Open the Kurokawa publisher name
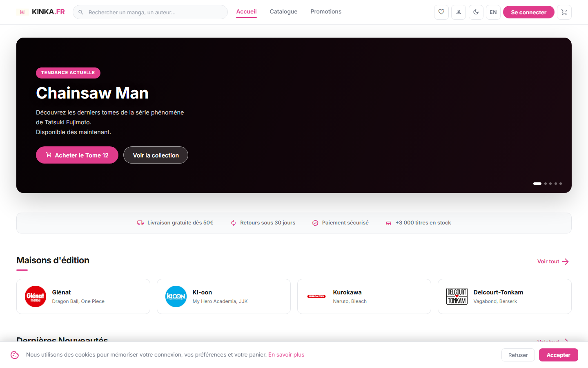 [x=347, y=292]
